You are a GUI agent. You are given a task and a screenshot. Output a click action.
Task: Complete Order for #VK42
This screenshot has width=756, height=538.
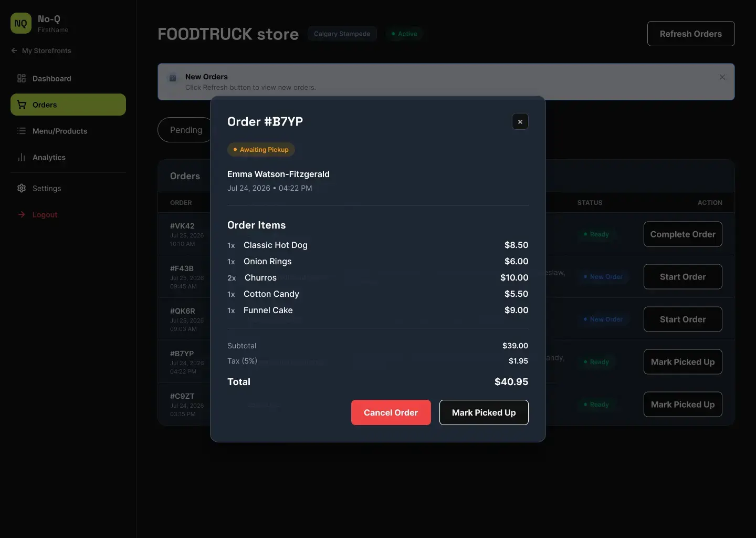tap(683, 234)
